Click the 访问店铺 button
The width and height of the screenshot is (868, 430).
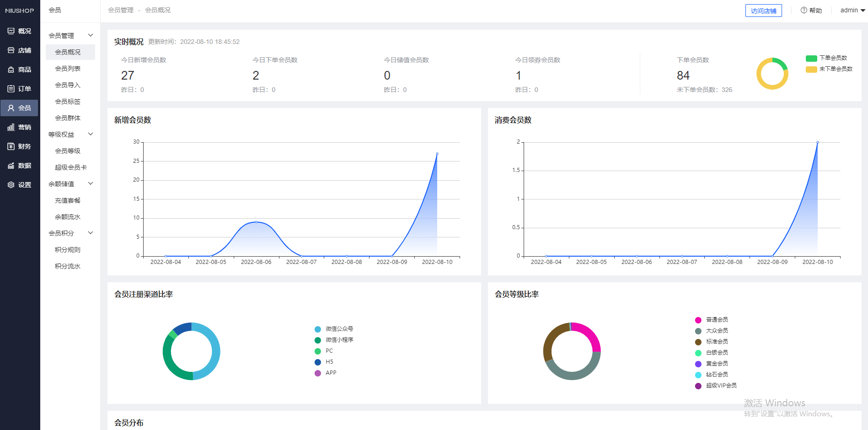click(x=763, y=11)
